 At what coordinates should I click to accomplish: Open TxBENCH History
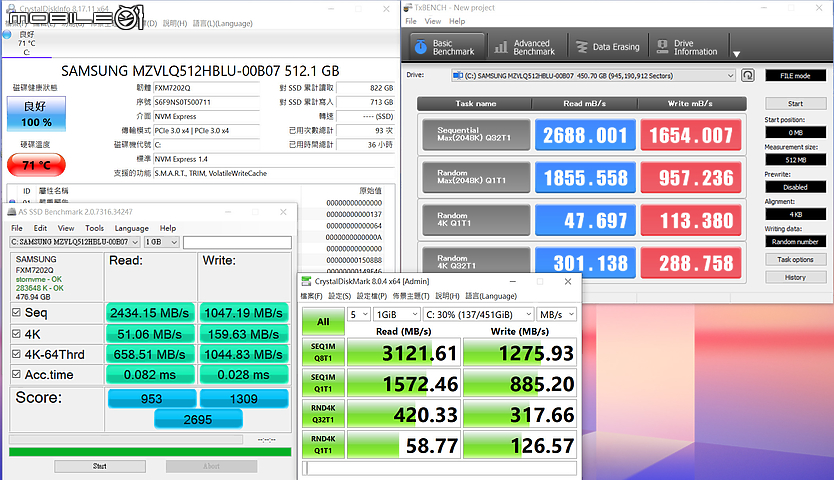coord(795,277)
